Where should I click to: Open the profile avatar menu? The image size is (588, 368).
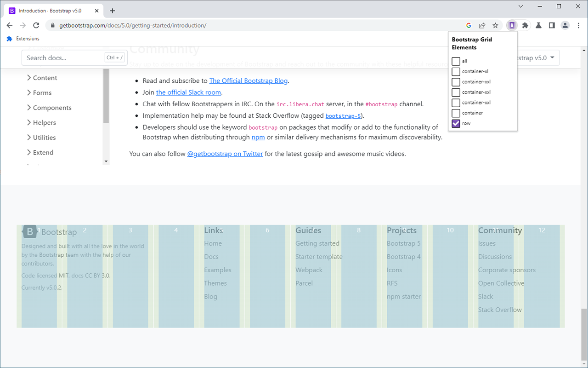[565, 25]
